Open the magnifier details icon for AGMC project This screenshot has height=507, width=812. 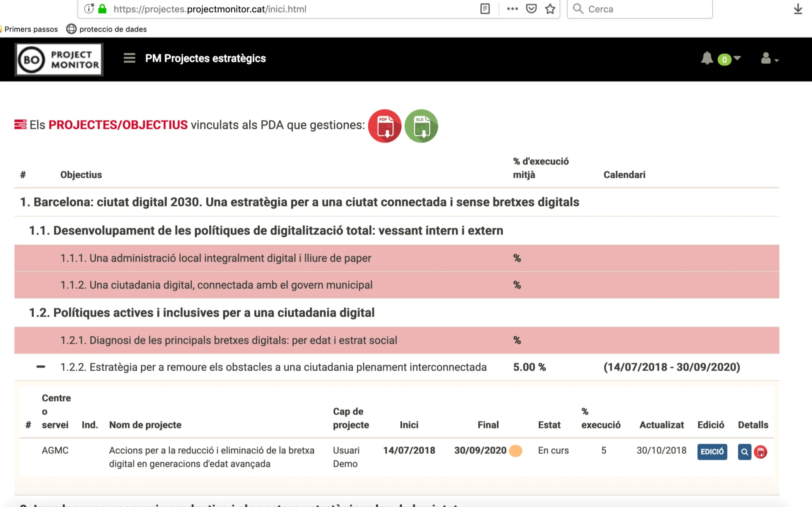coord(744,452)
